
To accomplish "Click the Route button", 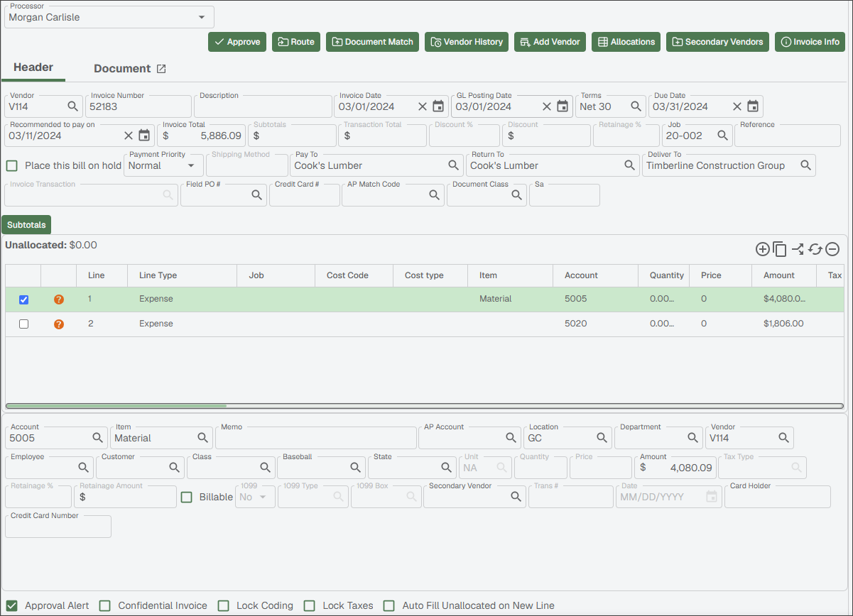I will pyautogui.click(x=296, y=42).
